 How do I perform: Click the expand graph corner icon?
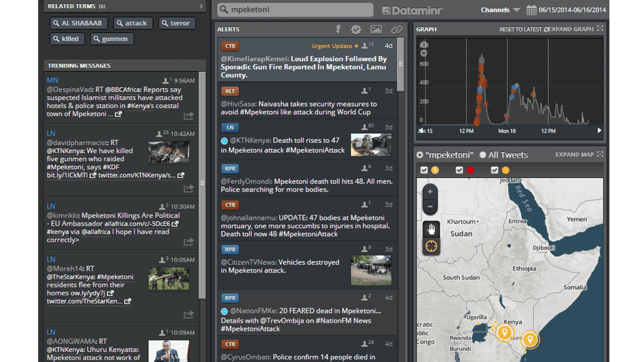600,29
